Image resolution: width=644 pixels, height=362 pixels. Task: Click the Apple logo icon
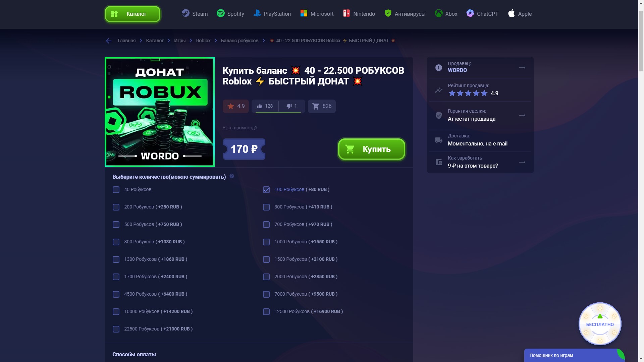511,13
